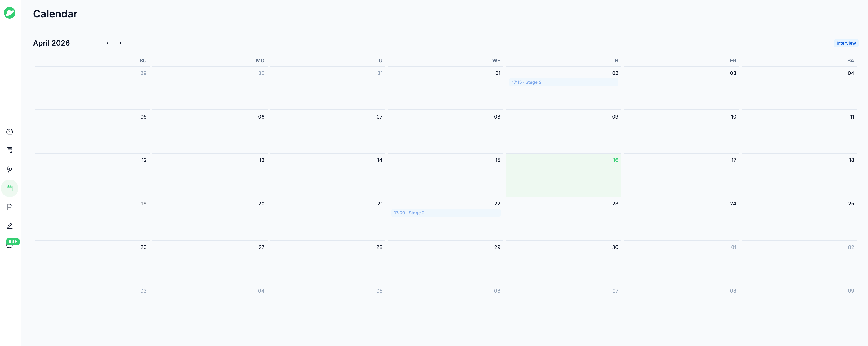This screenshot has width=868, height=346.
Task: Open the dashboard gauge icon in sidebar
Action: click(x=10, y=132)
